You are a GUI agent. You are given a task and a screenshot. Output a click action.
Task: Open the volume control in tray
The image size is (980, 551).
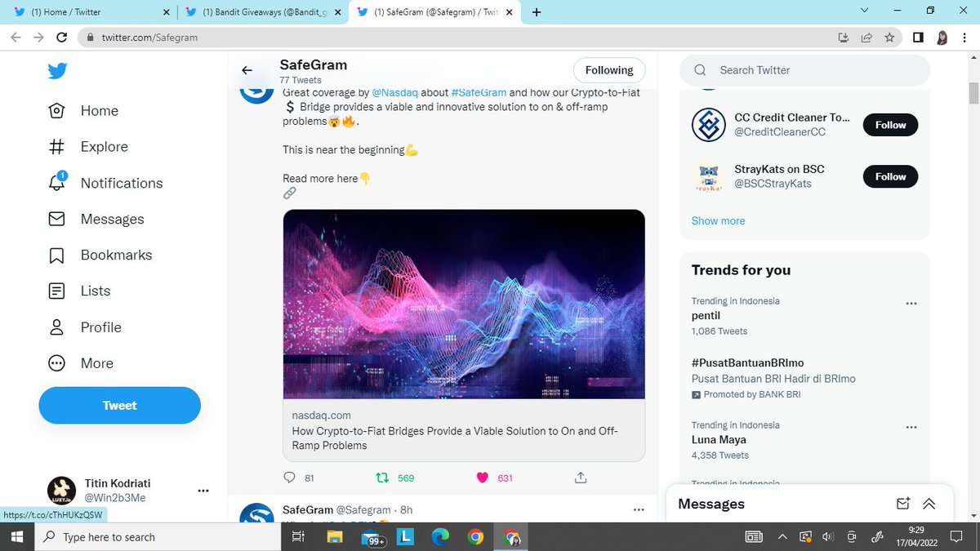click(826, 537)
